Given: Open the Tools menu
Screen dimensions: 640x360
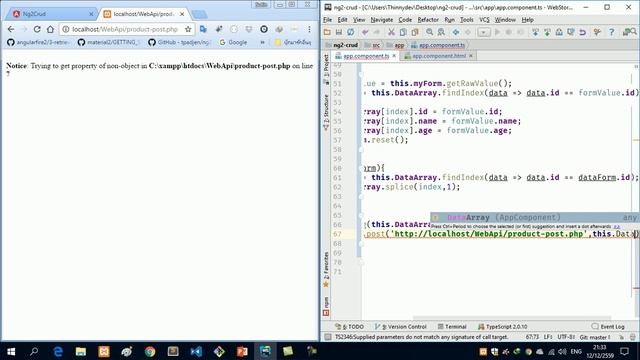Looking at the screenshot, I should click(467, 20).
